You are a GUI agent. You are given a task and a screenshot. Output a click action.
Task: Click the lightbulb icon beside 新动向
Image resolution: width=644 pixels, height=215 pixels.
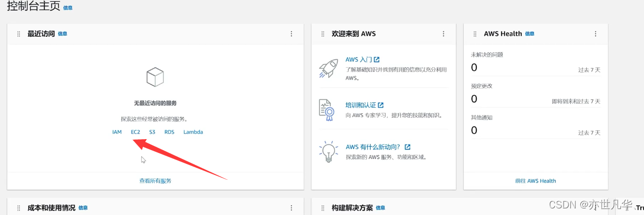[328, 152]
